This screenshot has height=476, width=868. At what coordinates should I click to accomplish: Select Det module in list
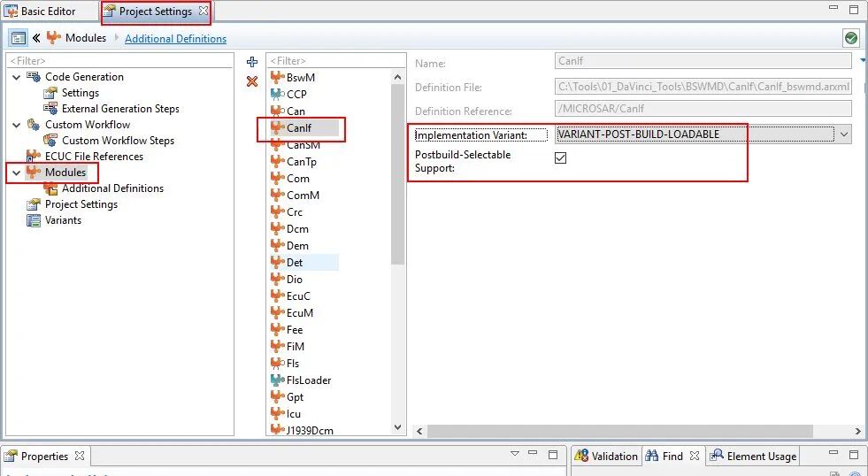pyautogui.click(x=295, y=263)
